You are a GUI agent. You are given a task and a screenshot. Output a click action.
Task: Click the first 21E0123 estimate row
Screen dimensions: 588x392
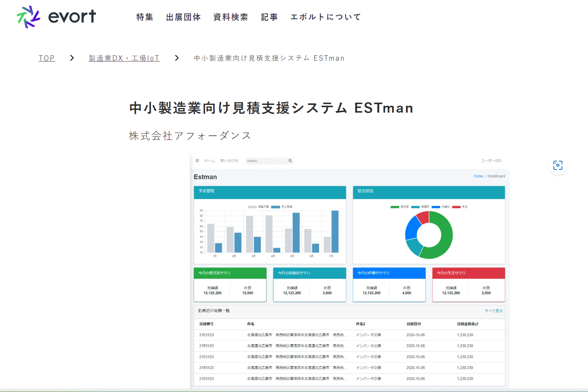click(x=207, y=335)
